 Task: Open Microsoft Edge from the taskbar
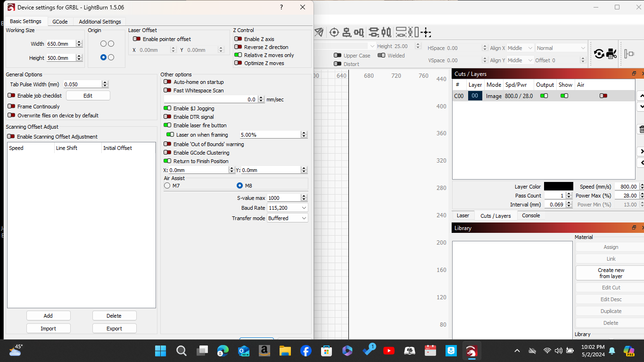pos(223,351)
